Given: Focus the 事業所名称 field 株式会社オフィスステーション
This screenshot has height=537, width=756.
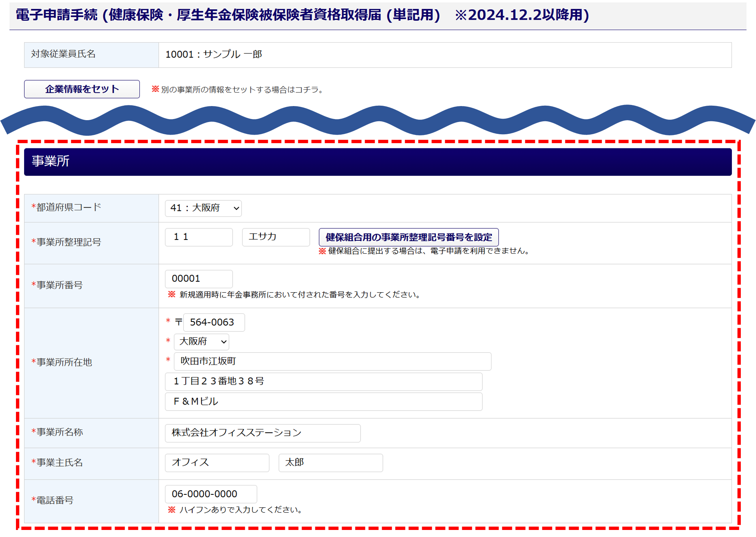Looking at the screenshot, I should click(263, 433).
